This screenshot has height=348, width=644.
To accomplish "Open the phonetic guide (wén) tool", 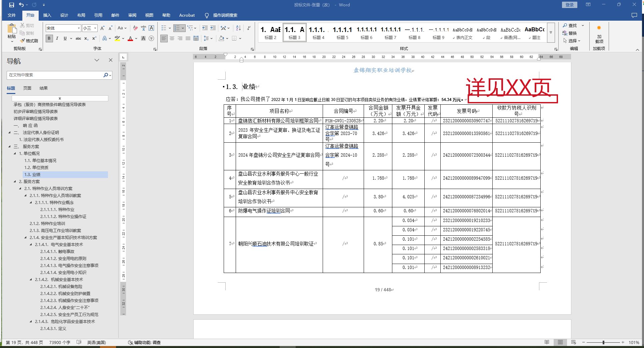I will 143,28.
